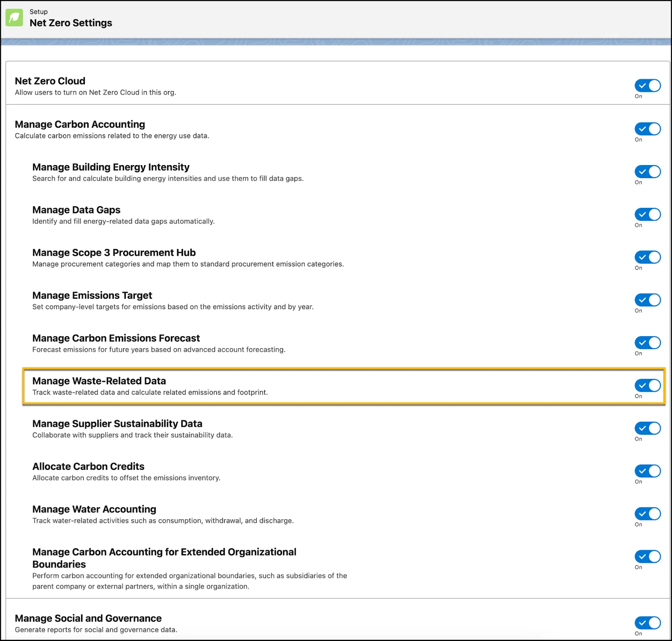This screenshot has height=641, width=672.
Task: Toggle Manage Scope 3 Procurement Hub switch
Action: click(648, 257)
